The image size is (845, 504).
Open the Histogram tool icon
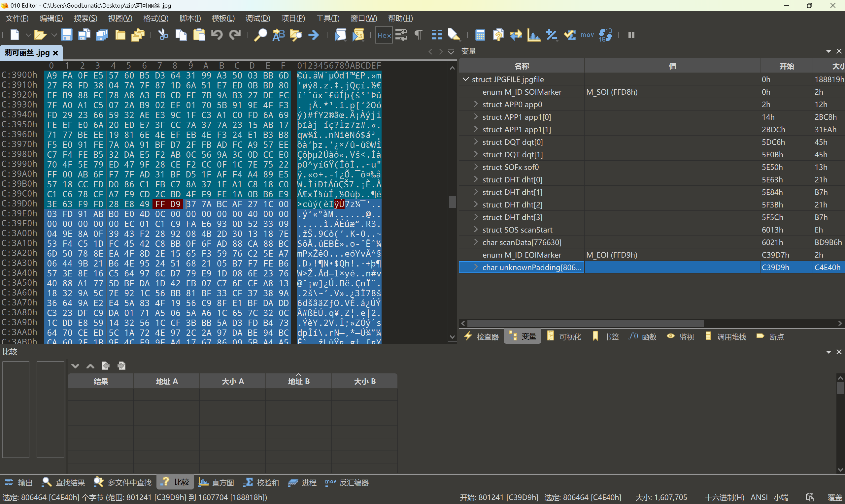534,35
